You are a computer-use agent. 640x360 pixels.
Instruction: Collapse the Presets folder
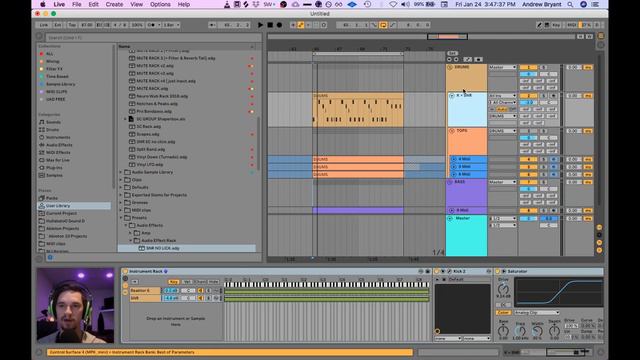[121, 218]
